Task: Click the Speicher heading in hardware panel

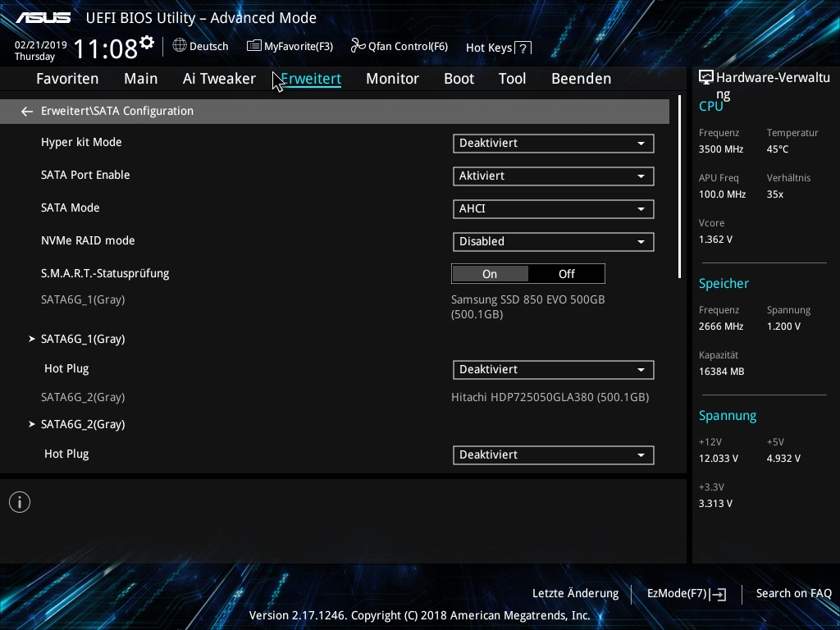Action: pyautogui.click(x=724, y=284)
